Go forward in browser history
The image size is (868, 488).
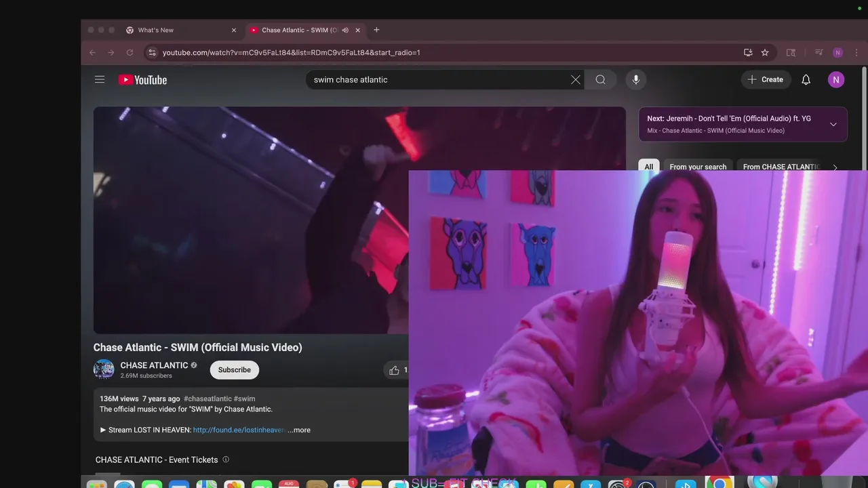tap(111, 52)
